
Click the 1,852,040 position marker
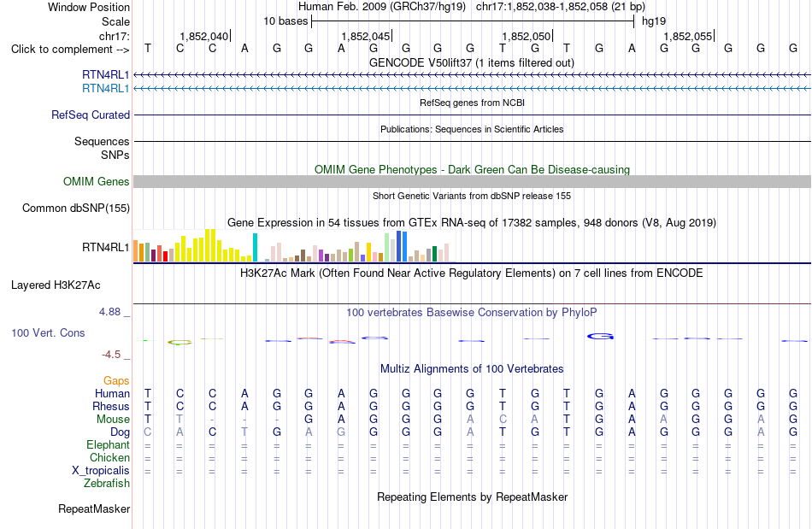205,36
